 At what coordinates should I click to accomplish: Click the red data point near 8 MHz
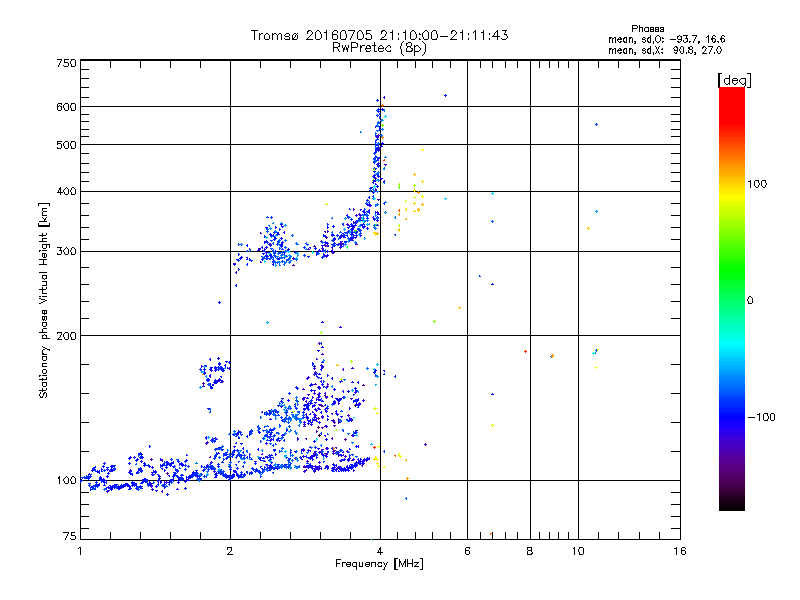pyautogui.click(x=526, y=352)
